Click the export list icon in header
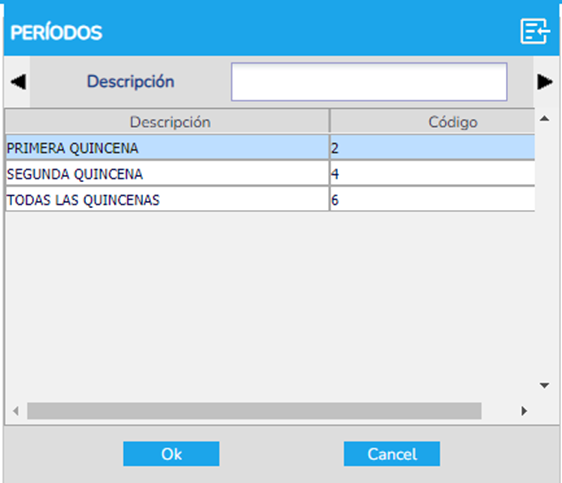This screenshot has width=562, height=483. [535, 32]
